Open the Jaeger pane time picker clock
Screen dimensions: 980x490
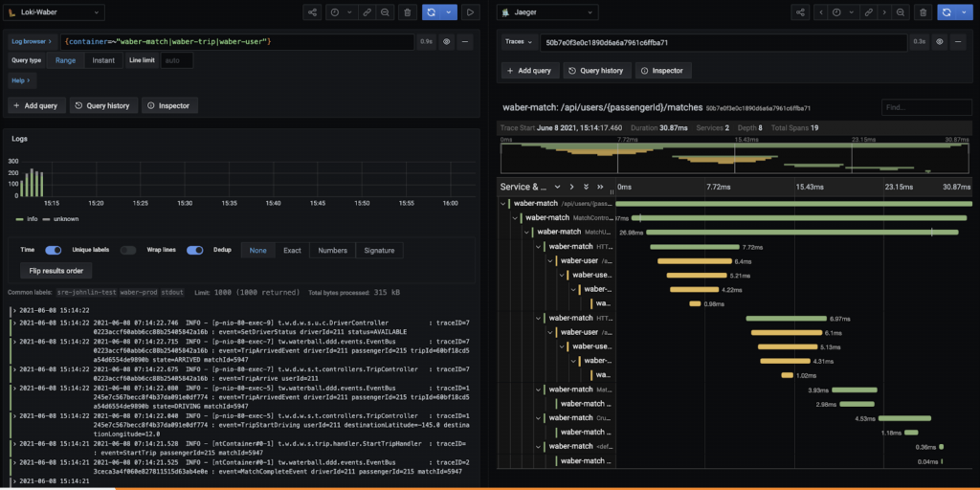click(838, 11)
